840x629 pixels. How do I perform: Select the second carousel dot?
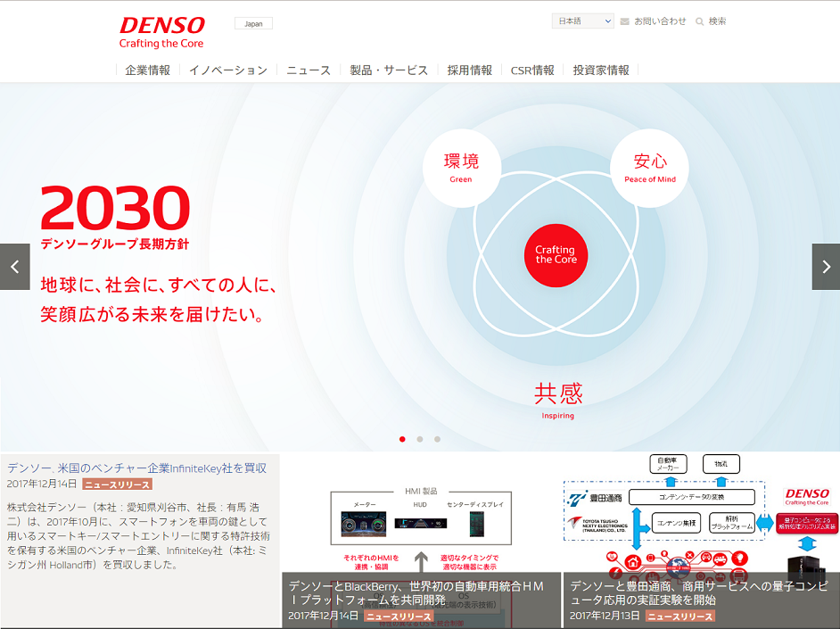coord(420,439)
